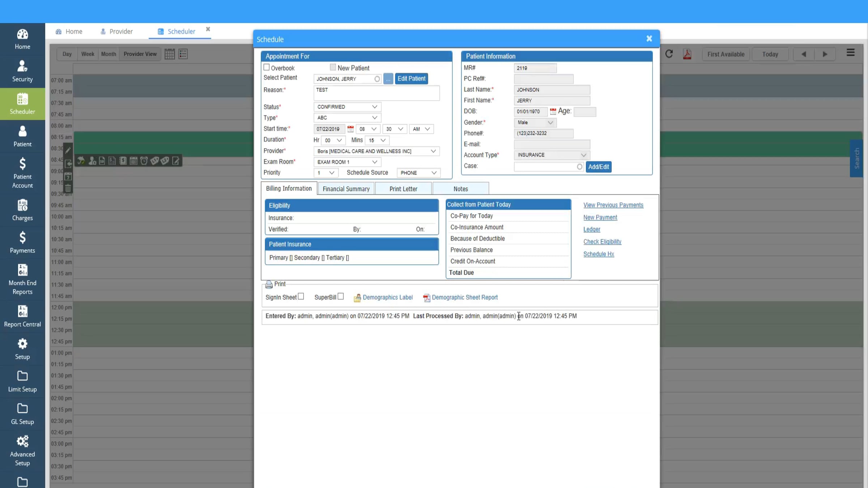This screenshot has width=868, height=488.
Task: Click the insurance eligibility umbrella icon
Action: [81, 161]
